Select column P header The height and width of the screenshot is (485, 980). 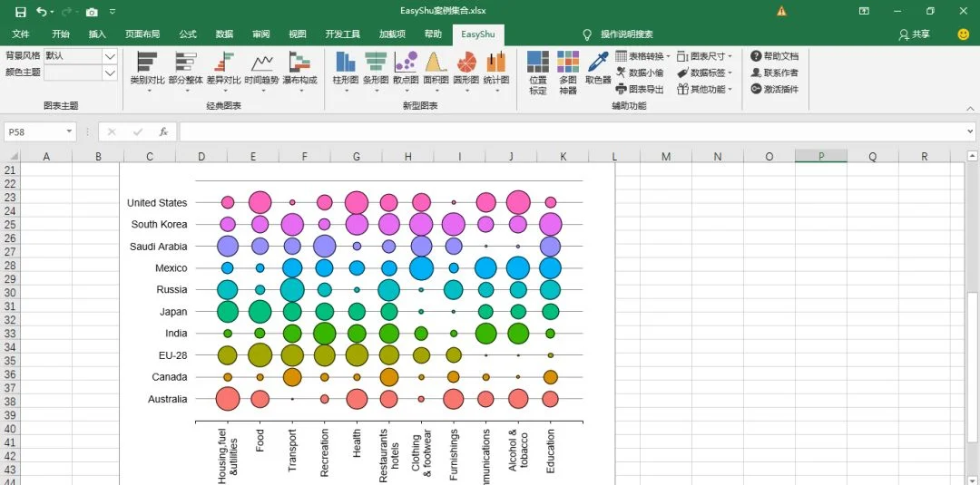820,157
